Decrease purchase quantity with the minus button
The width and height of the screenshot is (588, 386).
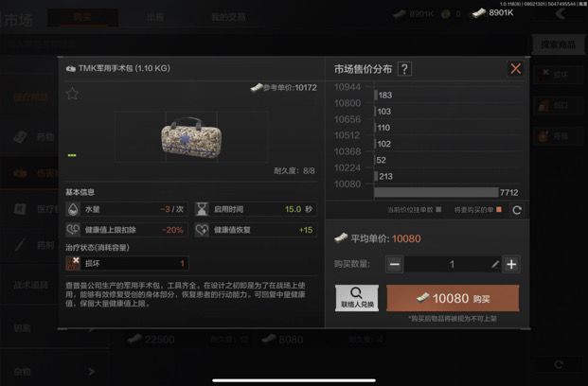pyautogui.click(x=395, y=265)
